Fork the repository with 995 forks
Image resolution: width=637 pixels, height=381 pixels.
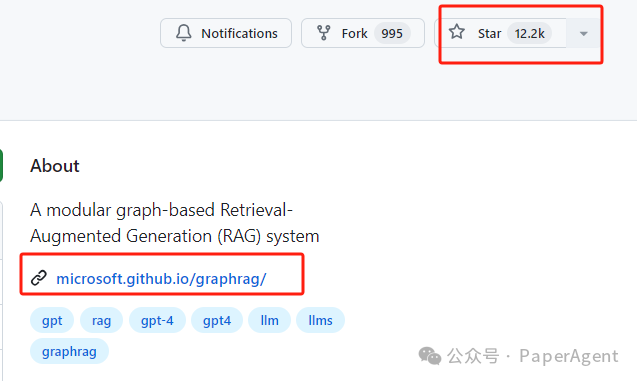(363, 33)
